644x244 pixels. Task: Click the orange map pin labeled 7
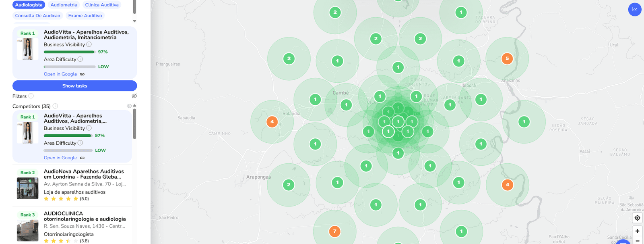pyautogui.click(x=334, y=231)
